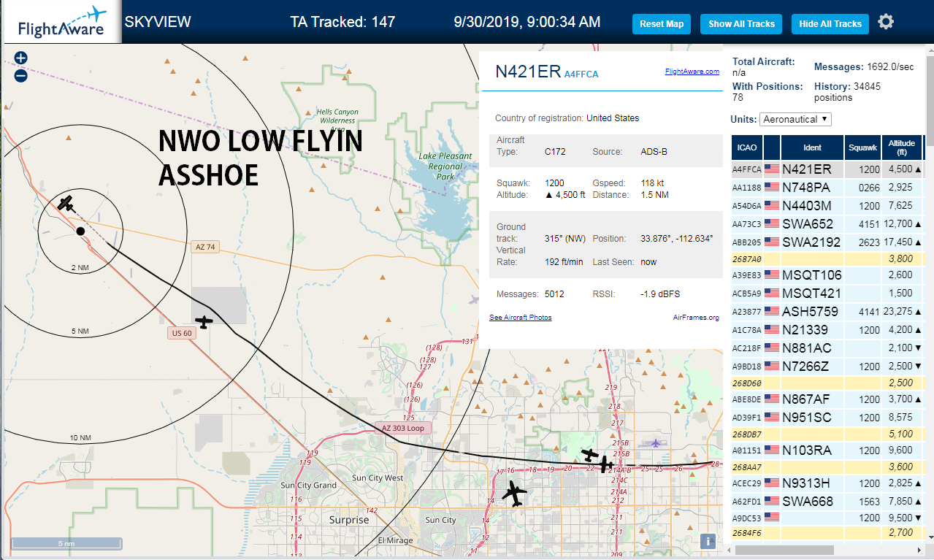Open See Aircraft Photos link
The image size is (934, 560).
(521, 317)
